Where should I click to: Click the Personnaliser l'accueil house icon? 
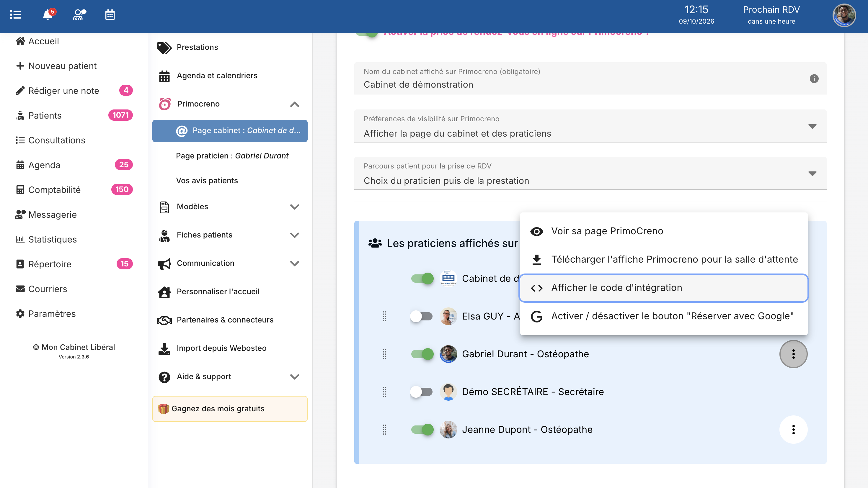(x=164, y=292)
